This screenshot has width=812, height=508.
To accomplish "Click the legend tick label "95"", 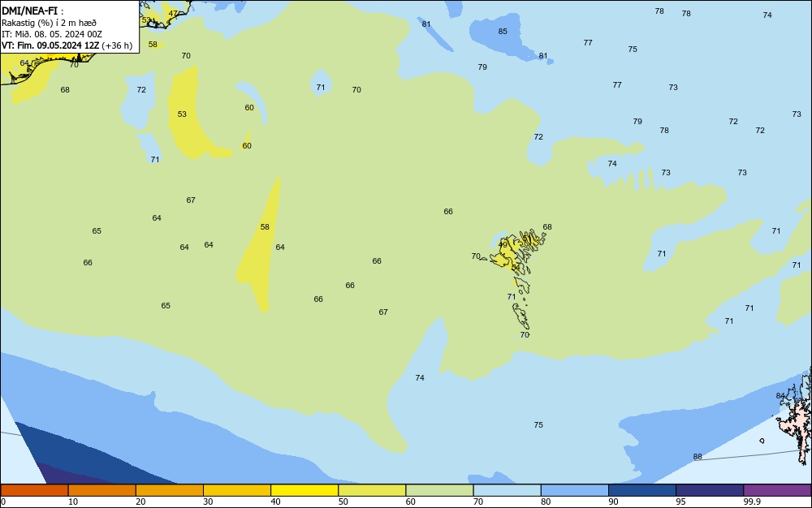I will pyautogui.click(x=680, y=502).
